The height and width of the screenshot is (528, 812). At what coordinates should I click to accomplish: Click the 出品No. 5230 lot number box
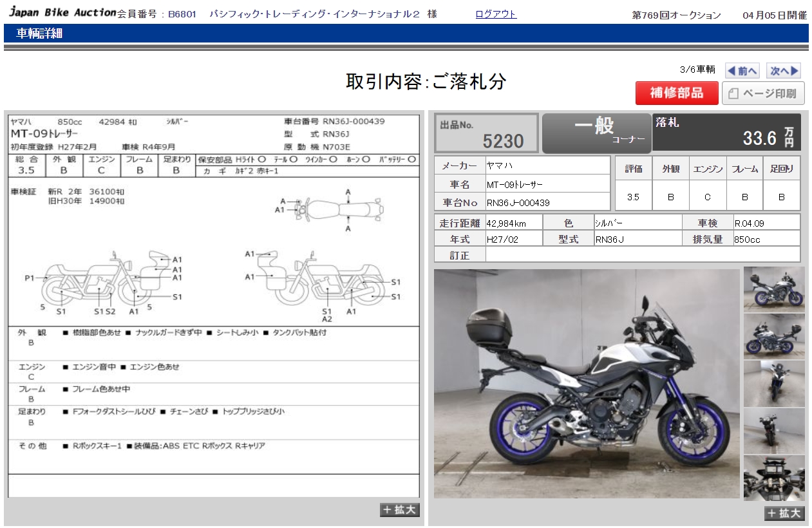pyautogui.click(x=487, y=133)
